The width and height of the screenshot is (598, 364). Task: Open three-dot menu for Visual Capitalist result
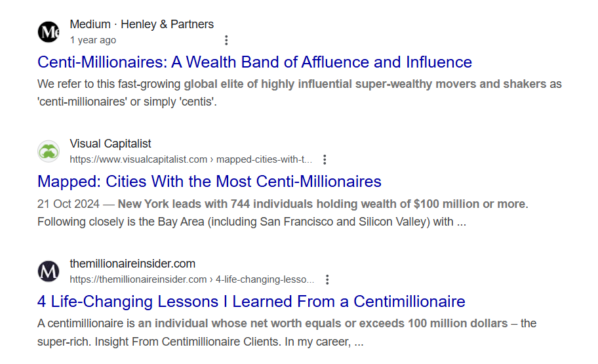pos(325,160)
